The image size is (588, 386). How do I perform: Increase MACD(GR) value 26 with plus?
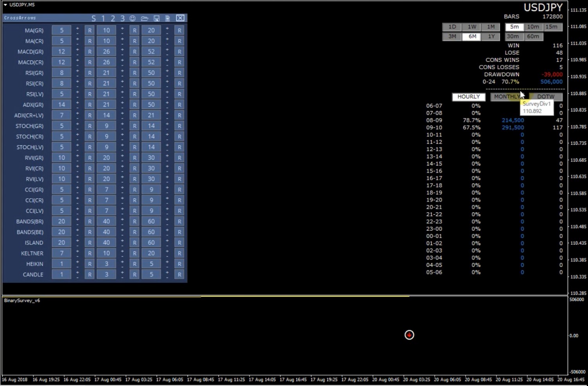(x=122, y=49)
